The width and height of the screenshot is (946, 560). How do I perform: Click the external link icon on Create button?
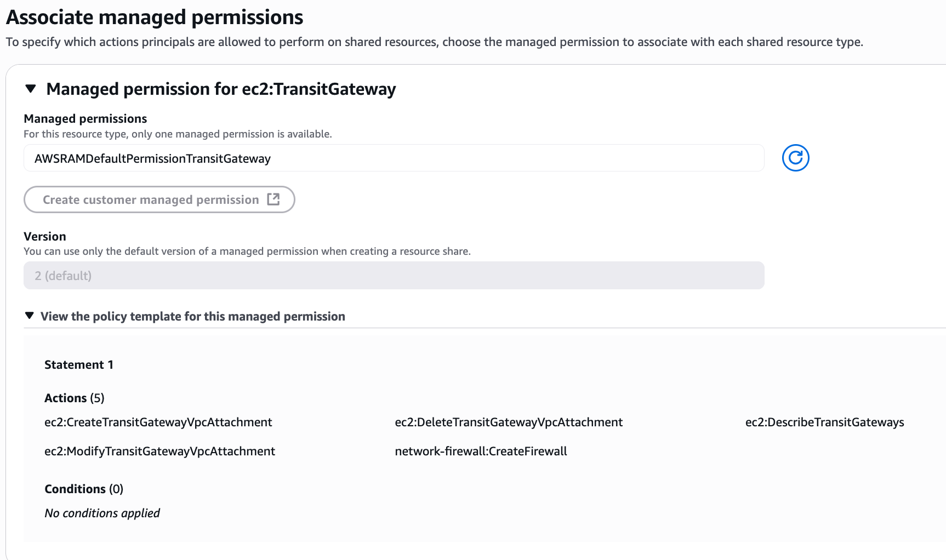point(273,199)
